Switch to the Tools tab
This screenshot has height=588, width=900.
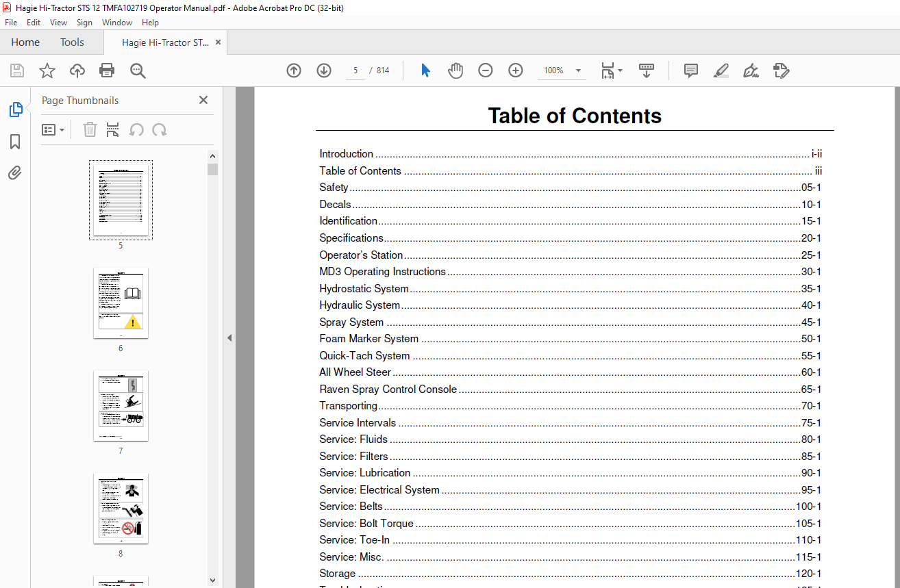pyautogui.click(x=72, y=42)
